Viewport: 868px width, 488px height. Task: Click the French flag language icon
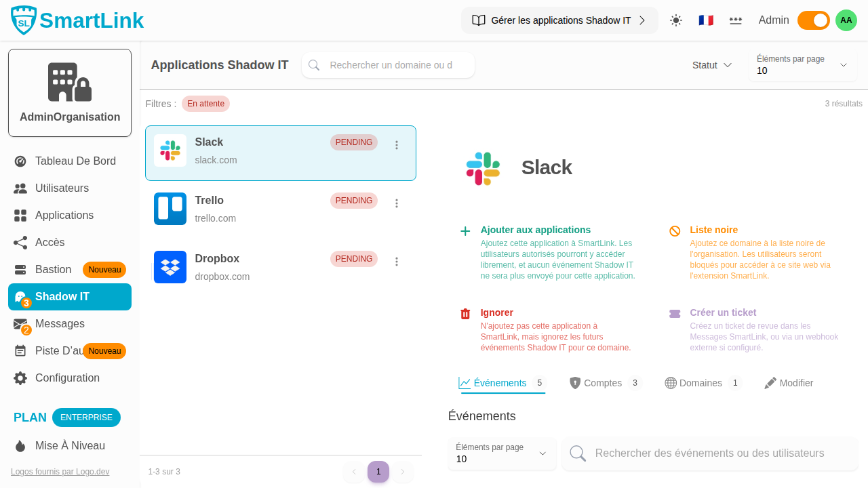point(706,20)
